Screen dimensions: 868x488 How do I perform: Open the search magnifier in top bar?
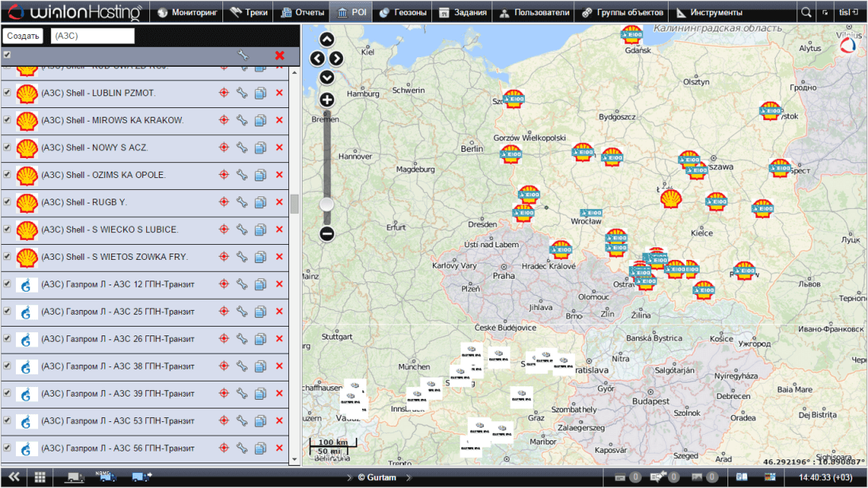pyautogui.click(x=806, y=13)
